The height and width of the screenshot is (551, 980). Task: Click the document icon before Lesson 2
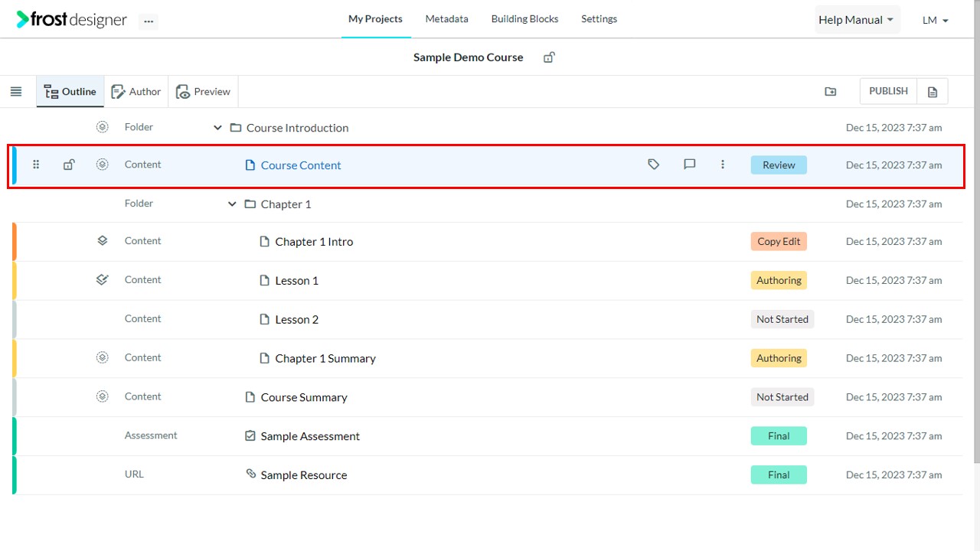(265, 319)
